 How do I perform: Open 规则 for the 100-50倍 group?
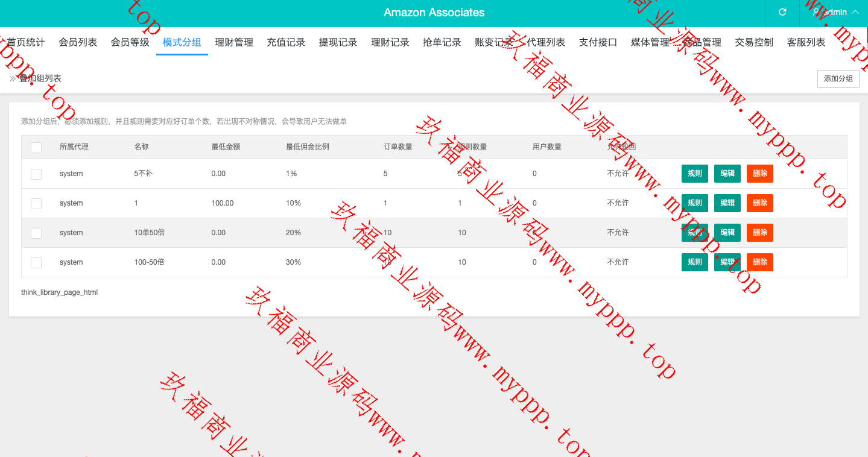pyautogui.click(x=695, y=262)
